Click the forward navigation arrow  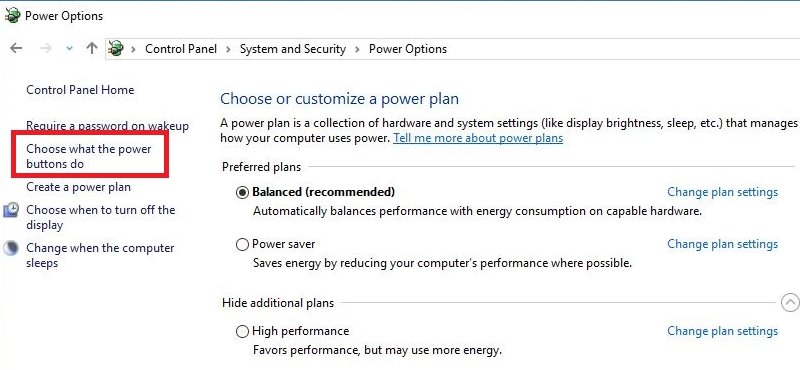click(x=46, y=48)
